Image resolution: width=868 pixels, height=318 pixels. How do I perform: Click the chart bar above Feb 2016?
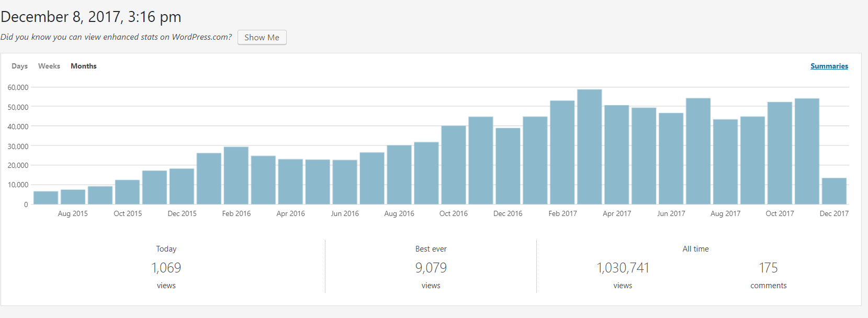click(236, 175)
